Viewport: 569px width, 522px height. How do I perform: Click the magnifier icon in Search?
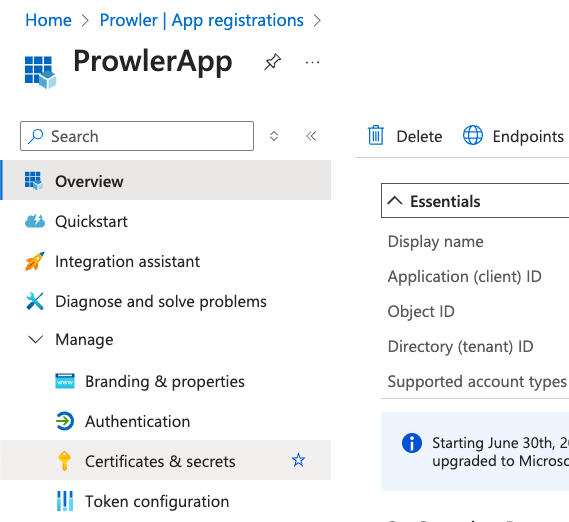(36, 136)
